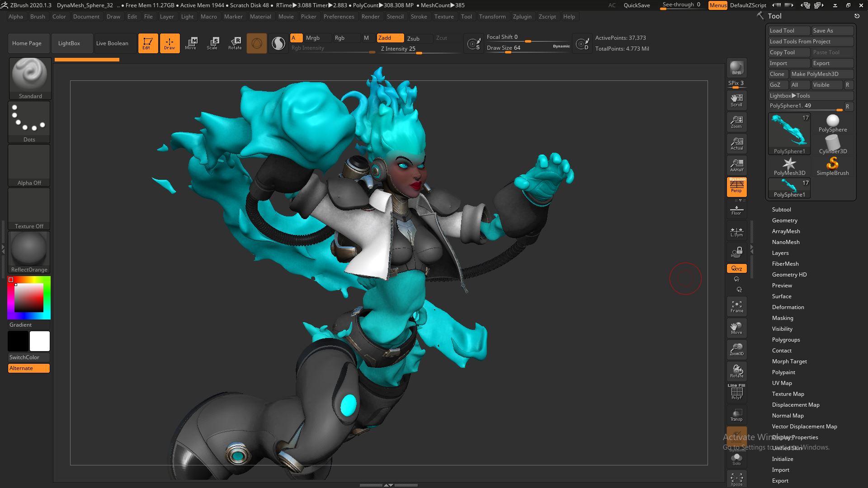Click the LightBox button
The height and width of the screenshot is (488, 868).
(x=72, y=43)
